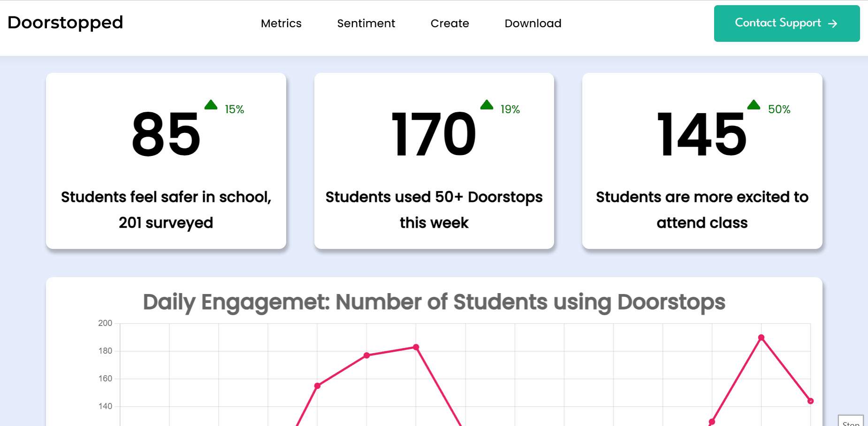Select the chart data point at the right edge
868x426 pixels.
810,401
